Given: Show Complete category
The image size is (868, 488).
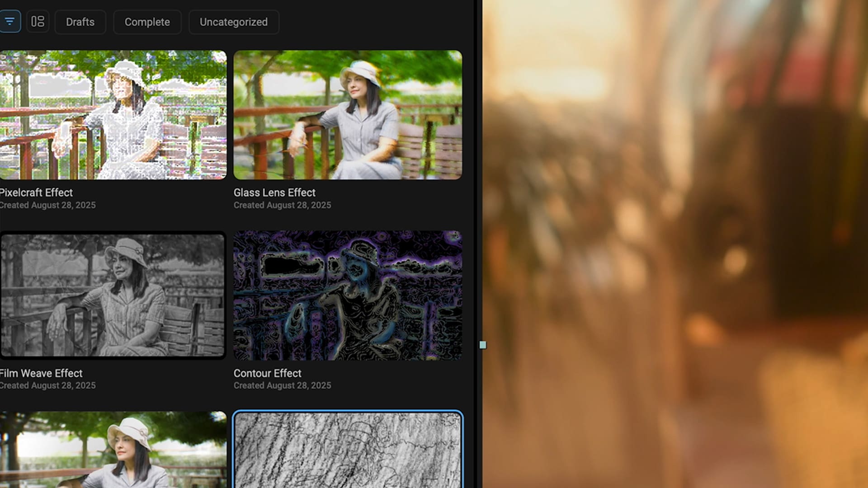Looking at the screenshot, I should pyautogui.click(x=147, y=22).
